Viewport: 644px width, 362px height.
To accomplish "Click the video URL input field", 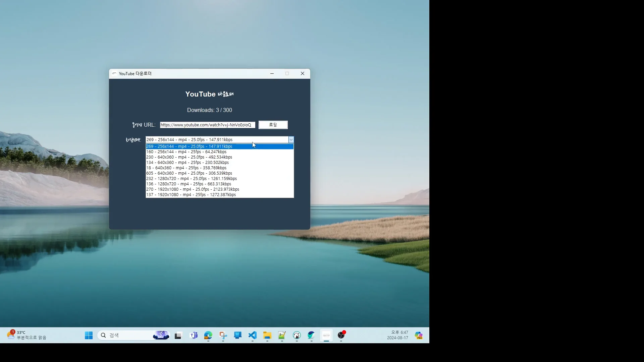I will pos(207,125).
